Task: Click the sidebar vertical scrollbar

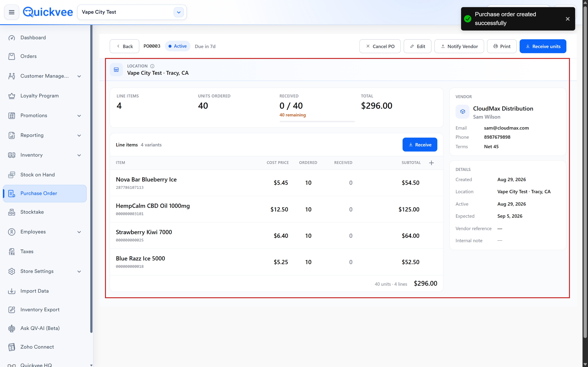Action: point(91,179)
